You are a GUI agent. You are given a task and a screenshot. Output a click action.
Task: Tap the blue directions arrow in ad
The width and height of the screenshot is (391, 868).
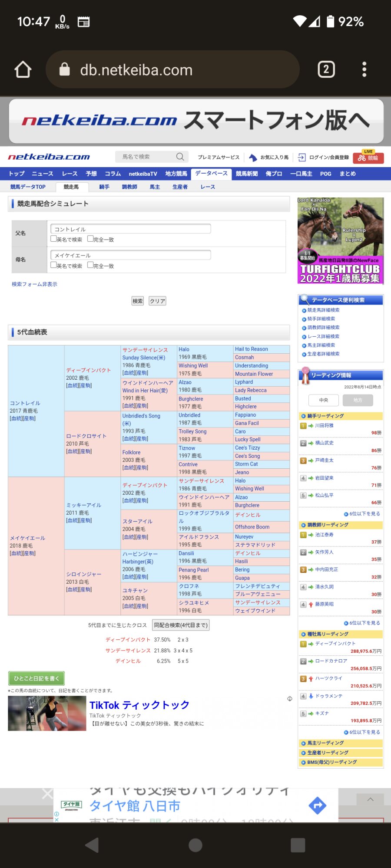[317, 806]
